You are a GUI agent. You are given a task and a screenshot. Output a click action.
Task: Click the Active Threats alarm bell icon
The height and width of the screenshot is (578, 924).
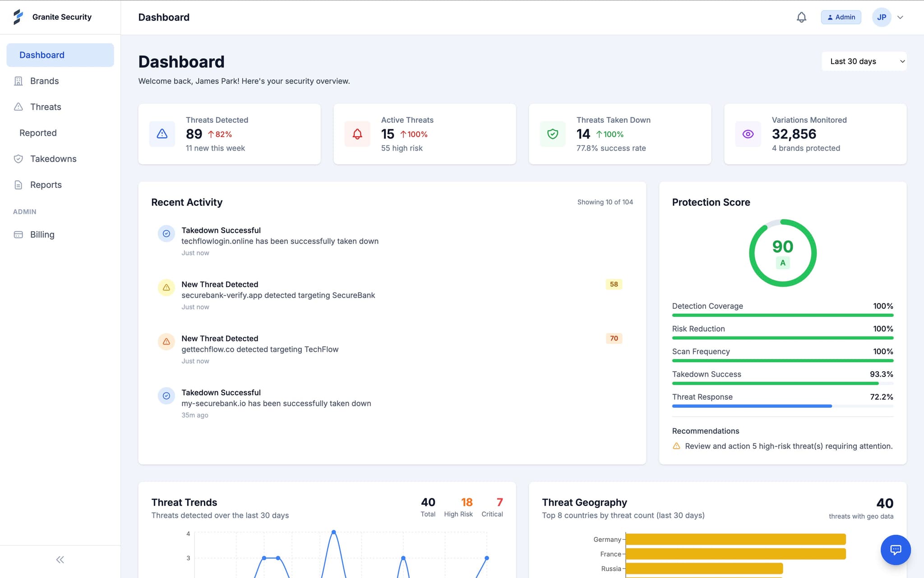tap(357, 134)
